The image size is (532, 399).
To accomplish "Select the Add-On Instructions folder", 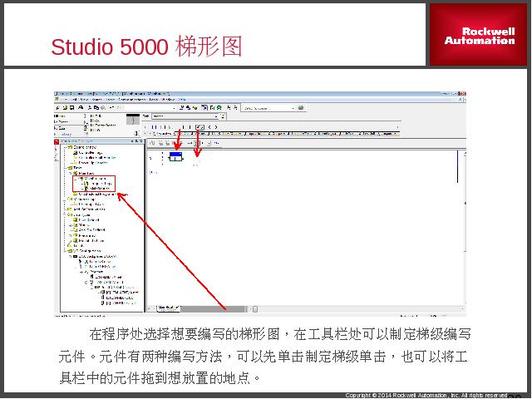I will coord(86,209).
